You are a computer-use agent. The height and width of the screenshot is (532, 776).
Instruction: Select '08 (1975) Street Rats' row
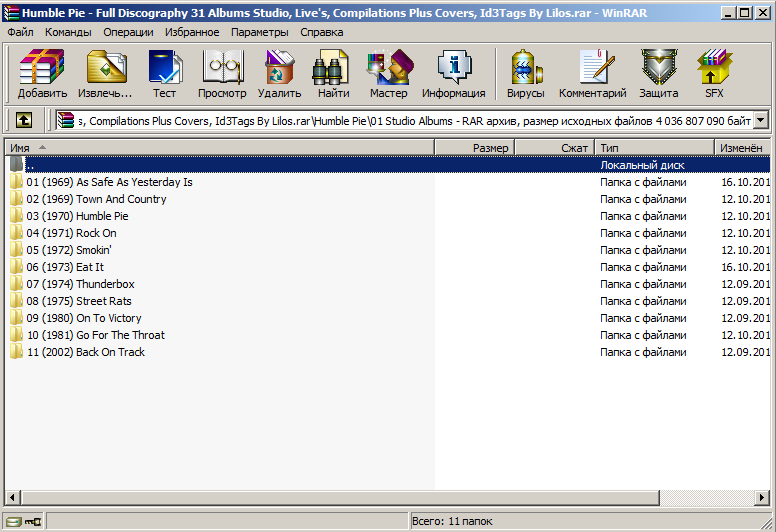coord(388,300)
